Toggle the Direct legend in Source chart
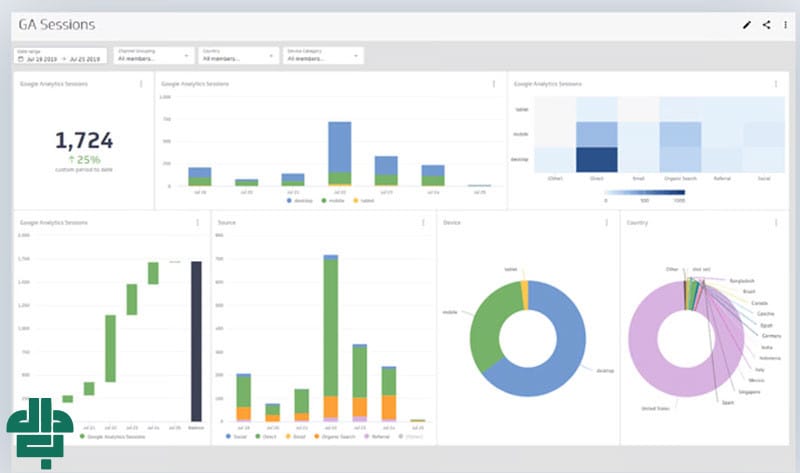 [x=266, y=437]
